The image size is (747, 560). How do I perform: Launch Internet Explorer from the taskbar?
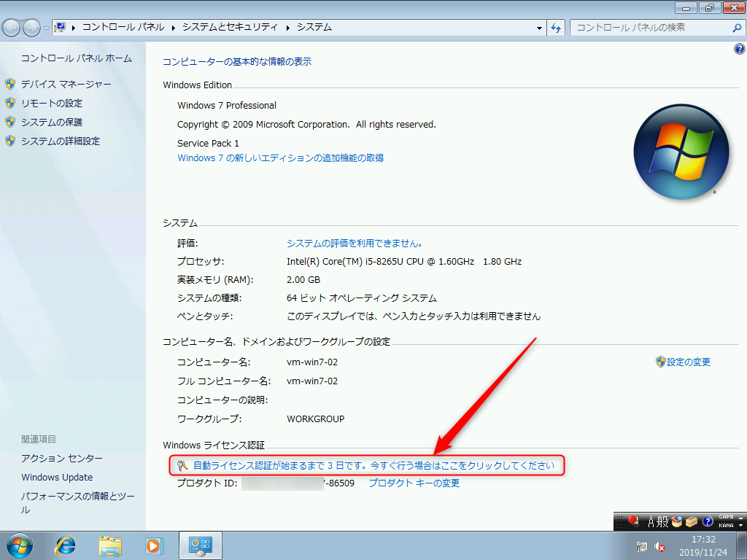tap(65, 545)
